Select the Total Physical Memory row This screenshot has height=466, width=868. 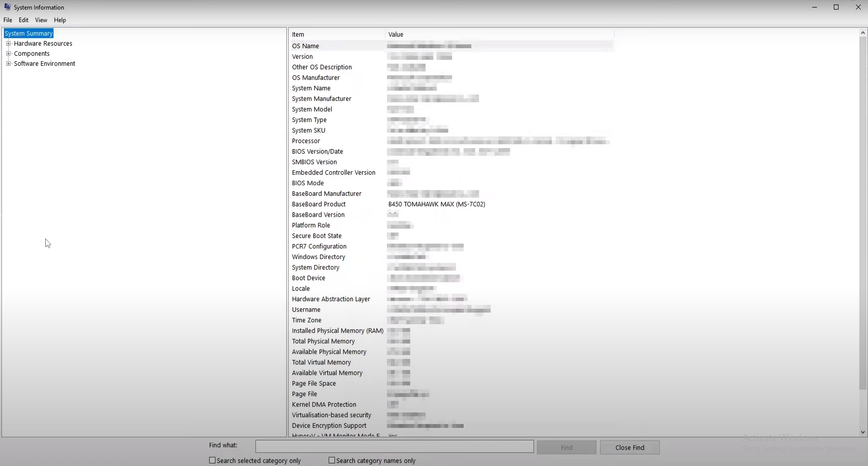[452, 342]
